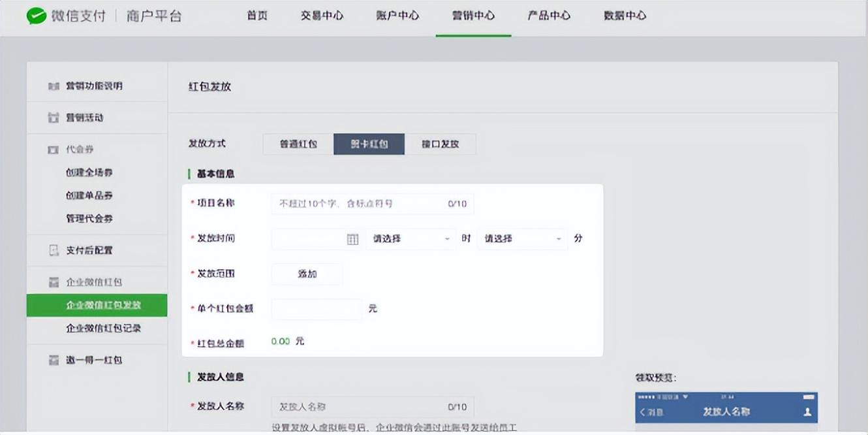Switch to the 普通红包 tab
The height and width of the screenshot is (435, 868).
tap(296, 144)
